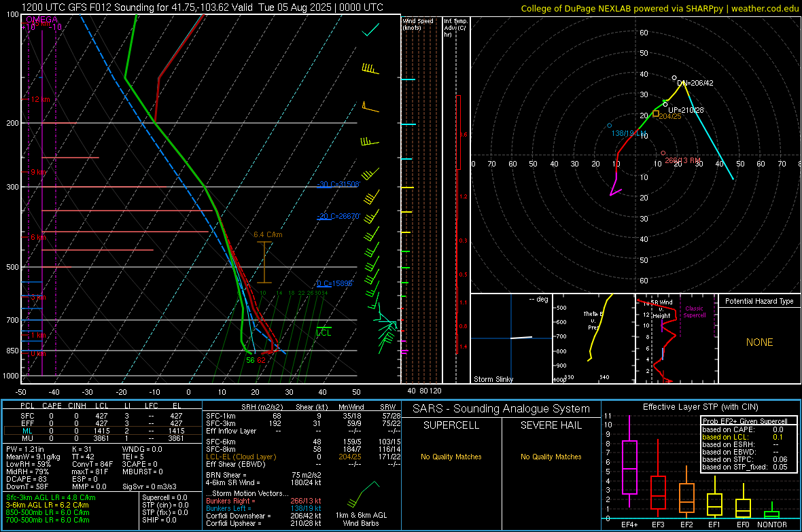Click the 6.4 C/km lapse rate label

[268, 235]
